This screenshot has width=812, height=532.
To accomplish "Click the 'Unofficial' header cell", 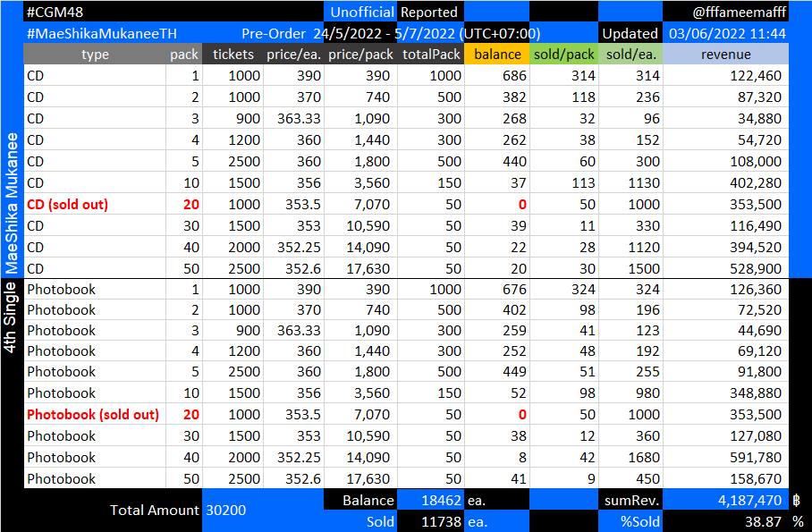I will click(x=360, y=12).
